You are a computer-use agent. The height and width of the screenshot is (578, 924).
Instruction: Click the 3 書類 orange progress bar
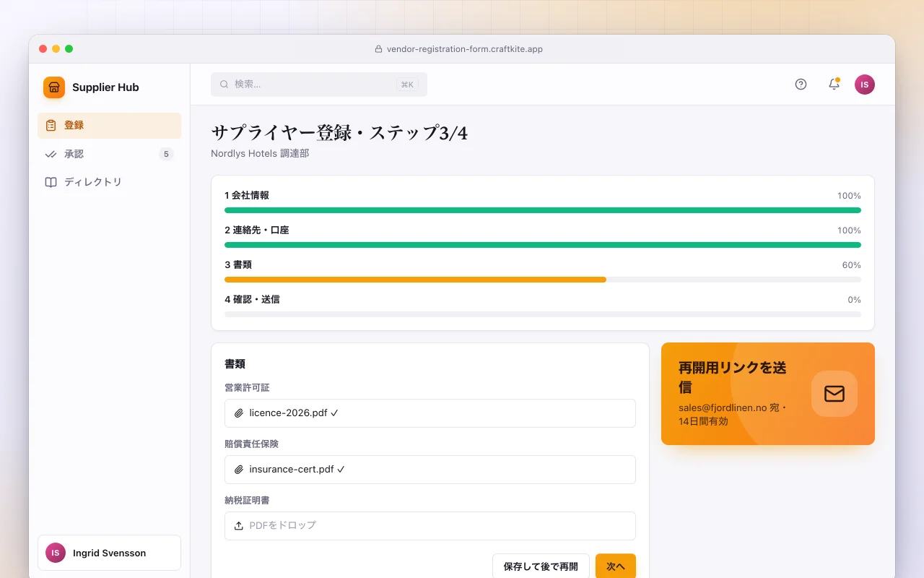point(415,280)
